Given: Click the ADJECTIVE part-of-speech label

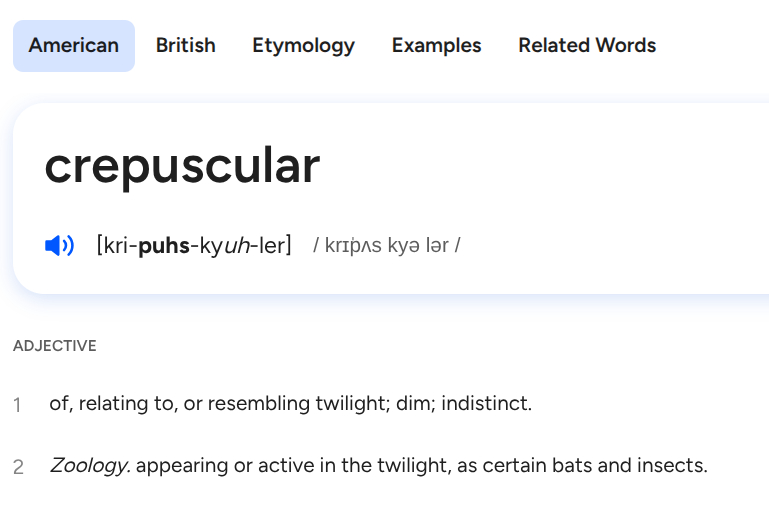Looking at the screenshot, I should pos(55,346).
